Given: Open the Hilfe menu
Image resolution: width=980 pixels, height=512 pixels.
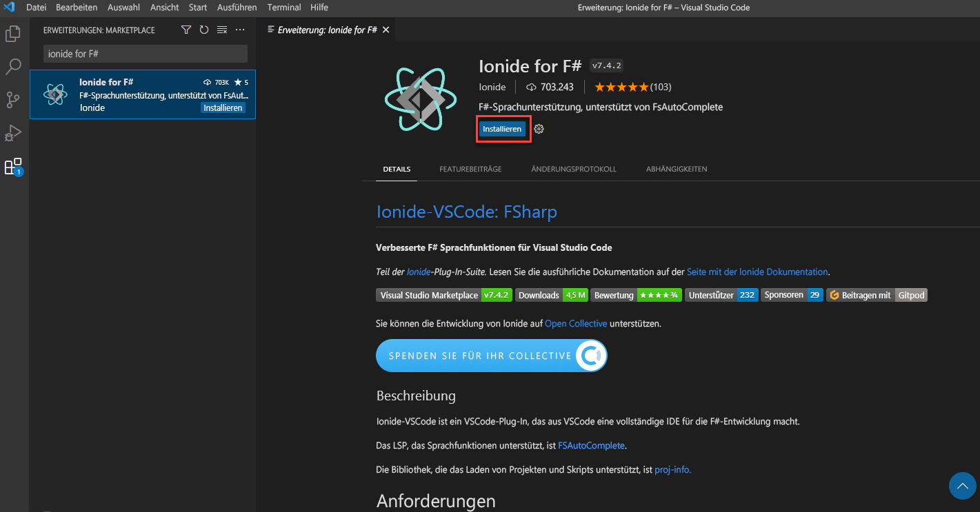Looking at the screenshot, I should 319,8.
